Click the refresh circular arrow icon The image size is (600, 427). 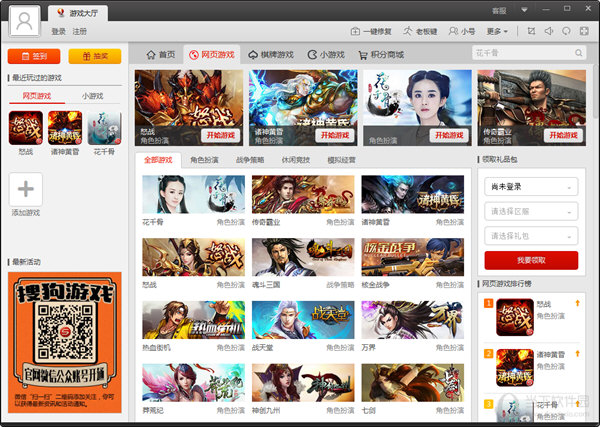(x=566, y=31)
